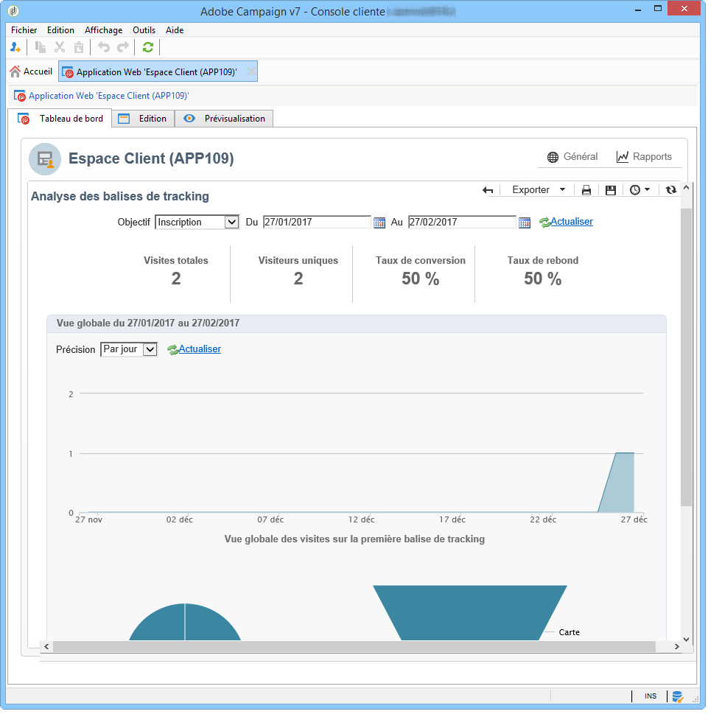This screenshot has width=722, height=728.
Task: Click the vertical scrollbar thumb of report
Action: click(x=686, y=357)
